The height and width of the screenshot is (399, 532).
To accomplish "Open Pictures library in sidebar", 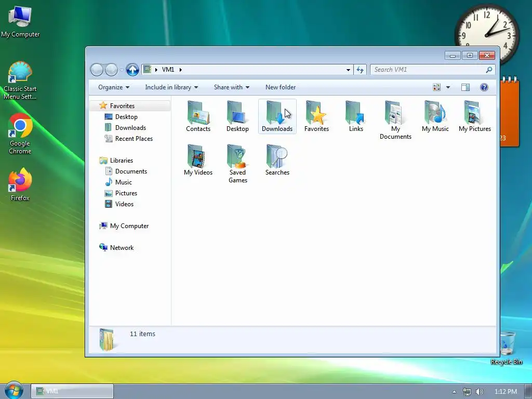I will click(x=126, y=193).
